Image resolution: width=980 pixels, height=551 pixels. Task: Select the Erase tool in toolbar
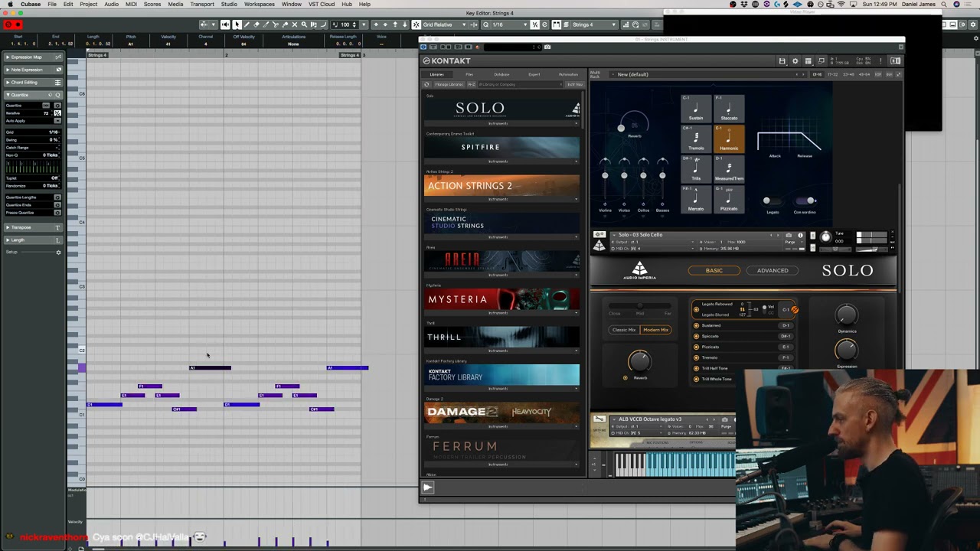(256, 24)
